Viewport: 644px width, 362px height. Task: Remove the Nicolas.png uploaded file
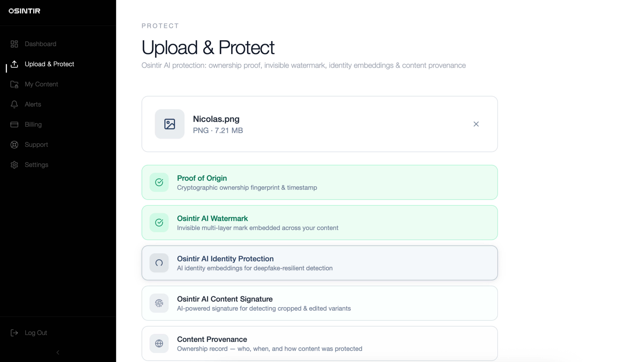[x=476, y=124]
